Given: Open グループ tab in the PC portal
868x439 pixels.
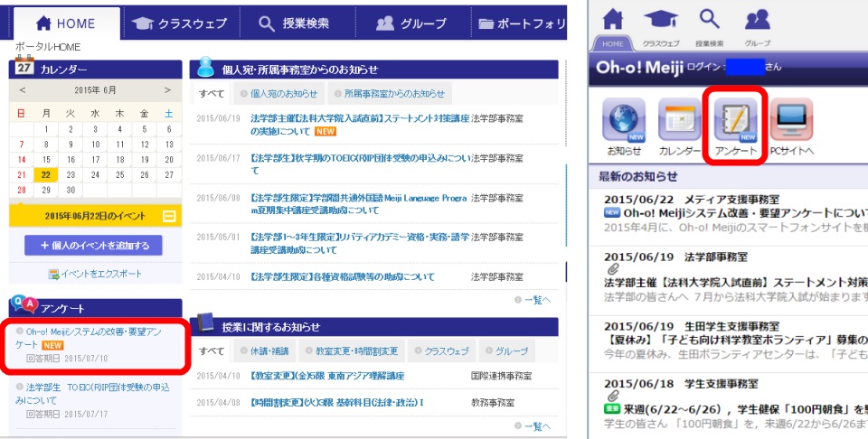Looking at the screenshot, I should coord(412,23).
